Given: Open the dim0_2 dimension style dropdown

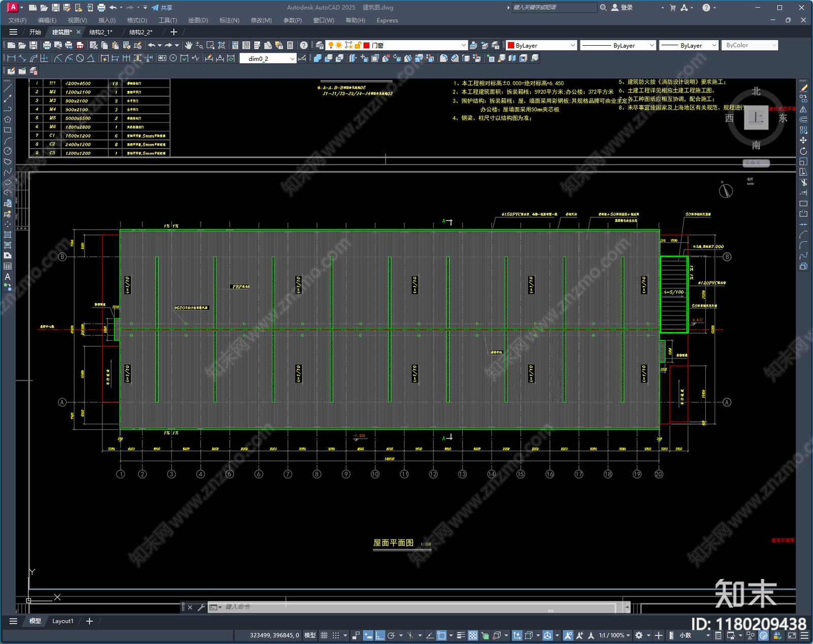Looking at the screenshot, I should [268, 58].
